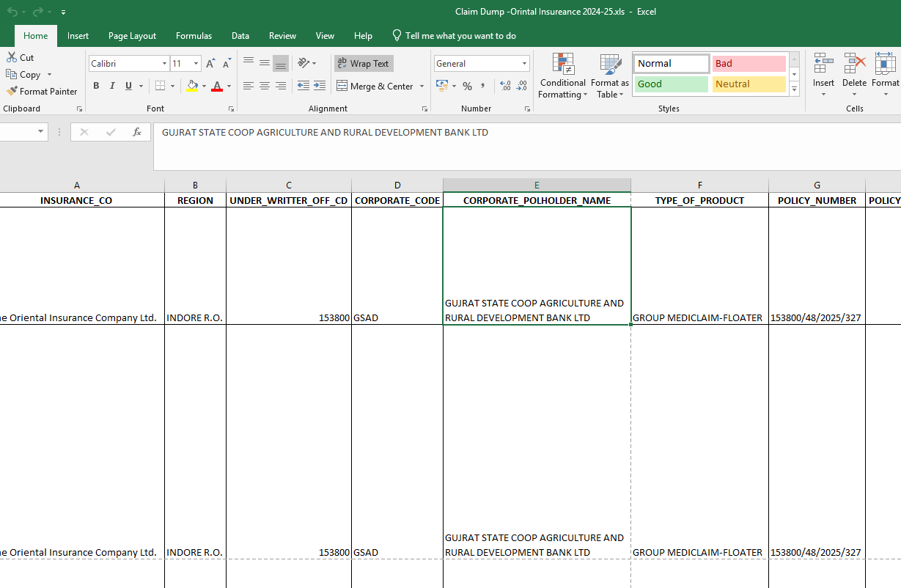Viewport: 901px width, 588px height.
Task: Open the Font dialog launcher
Action: 231,109
